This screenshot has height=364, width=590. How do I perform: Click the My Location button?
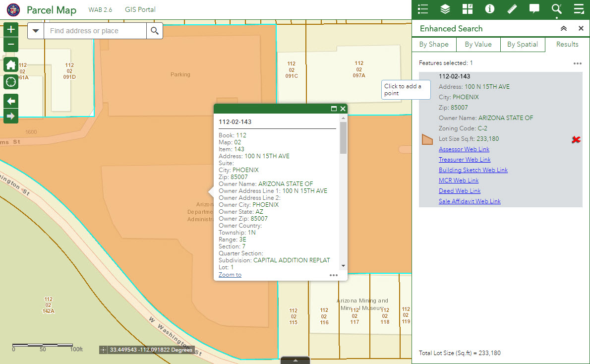point(11,82)
